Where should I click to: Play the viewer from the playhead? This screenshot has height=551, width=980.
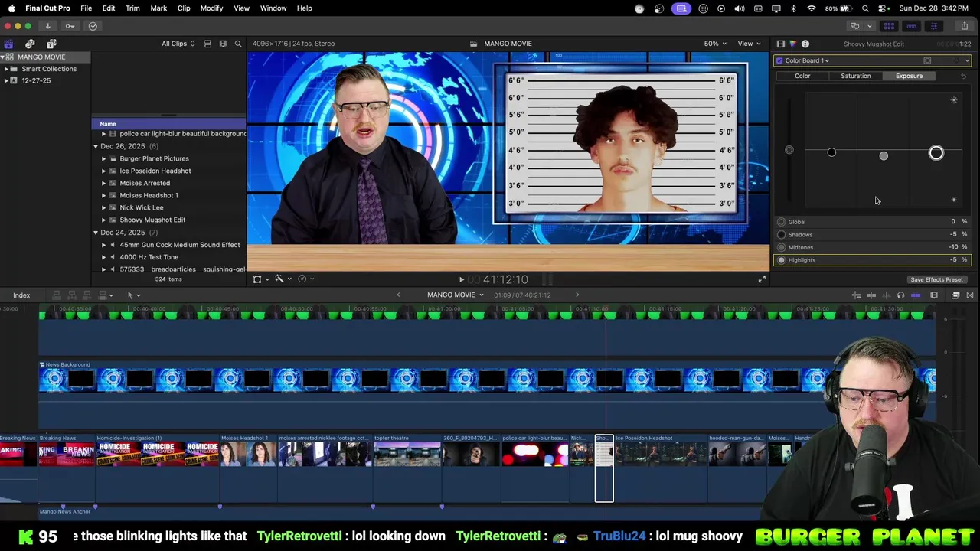pyautogui.click(x=461, y=280)
